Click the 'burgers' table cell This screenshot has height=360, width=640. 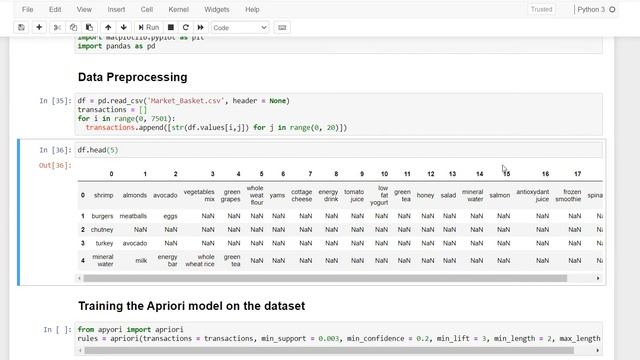[102, 216]
